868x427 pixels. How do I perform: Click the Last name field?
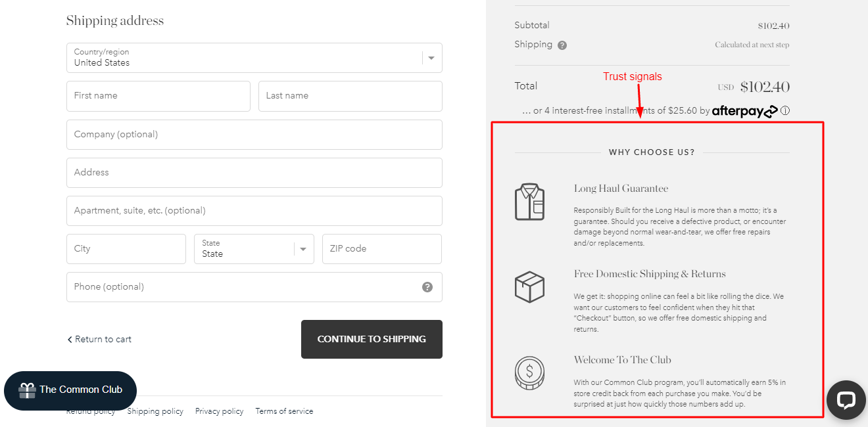pos(350,96)
